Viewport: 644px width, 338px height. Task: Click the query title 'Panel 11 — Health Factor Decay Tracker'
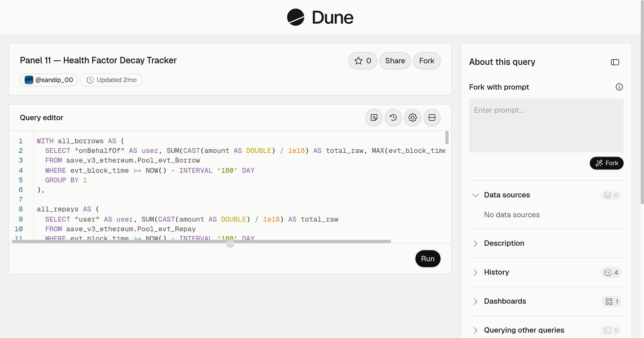(98, 60)
